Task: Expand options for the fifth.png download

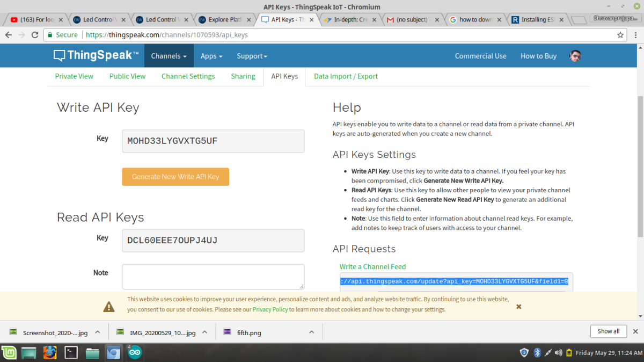Action: click(311, 332)
